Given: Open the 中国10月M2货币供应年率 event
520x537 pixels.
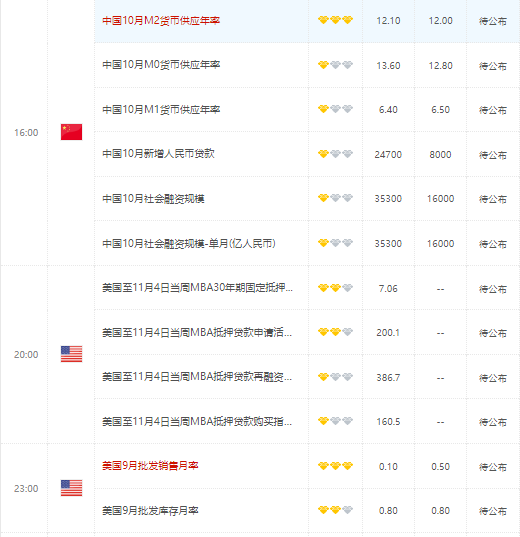Looking at the screenshot, I should click(x=161, y=21).
